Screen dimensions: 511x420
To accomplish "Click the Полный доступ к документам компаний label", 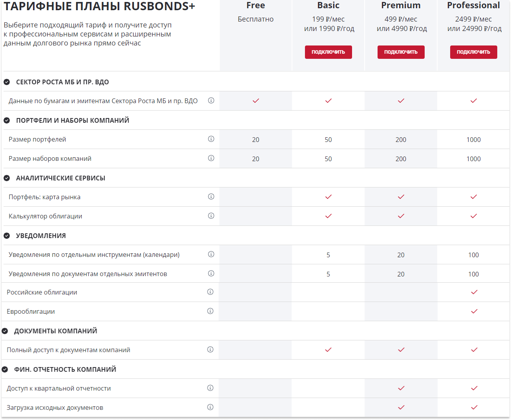I will tap(68, 350).
